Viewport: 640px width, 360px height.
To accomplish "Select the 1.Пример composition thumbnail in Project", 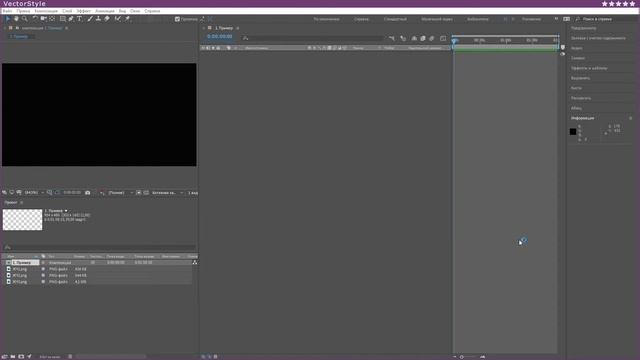I will tap(22, 220).
